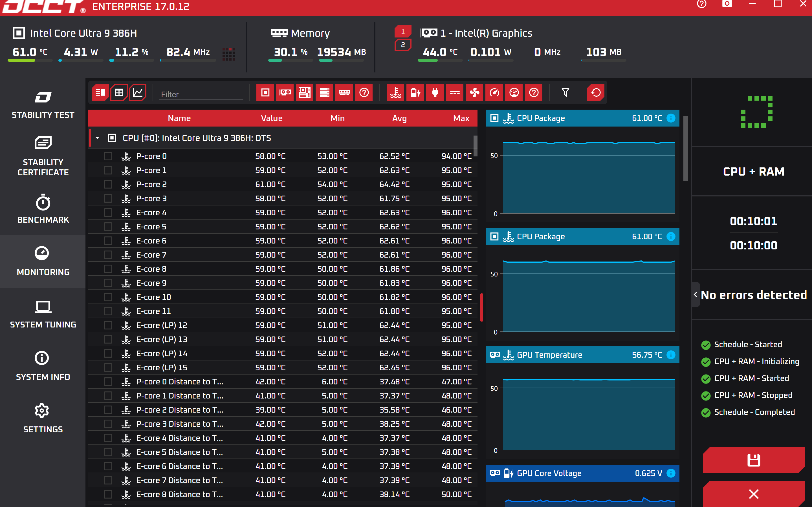This screenshot has width=812, height=507.
Task: Click the CPU temperature 61.0 °C usage bar
Action: (30, 60)
